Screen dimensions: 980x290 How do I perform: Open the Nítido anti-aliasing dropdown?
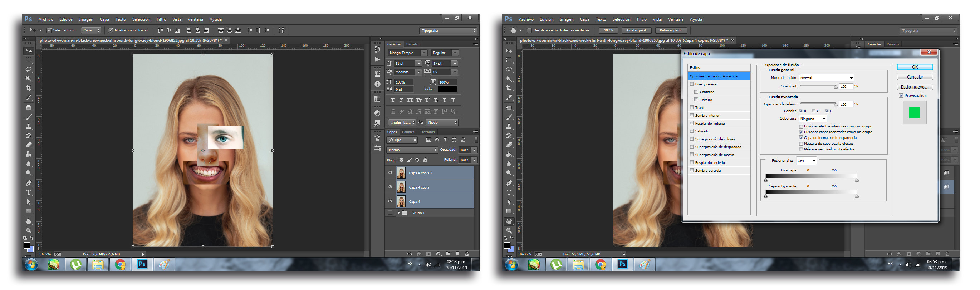tap(442, 122)
